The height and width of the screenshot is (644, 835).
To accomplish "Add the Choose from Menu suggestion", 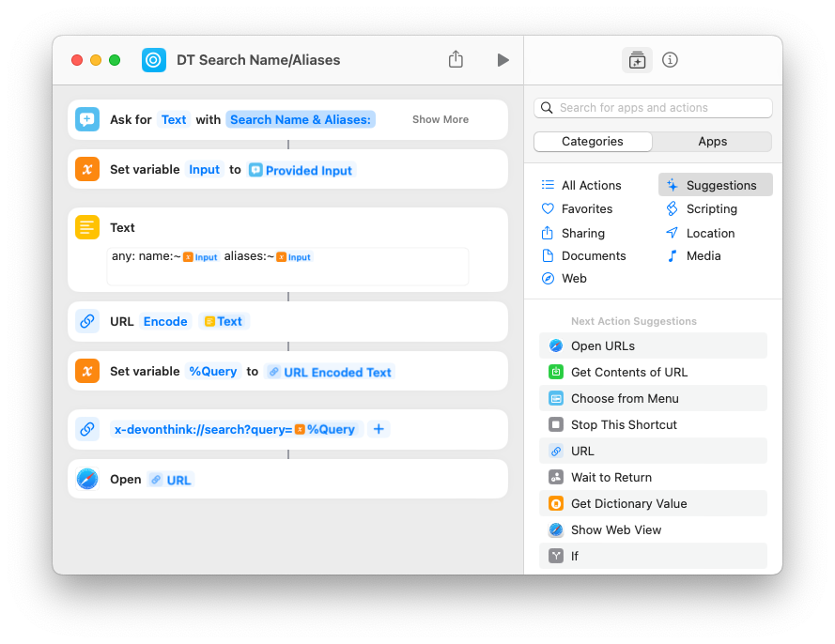I will (625, 398).
